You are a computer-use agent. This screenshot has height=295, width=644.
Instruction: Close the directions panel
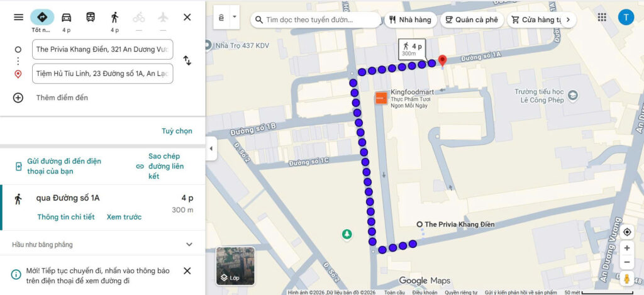click(187, 17)
